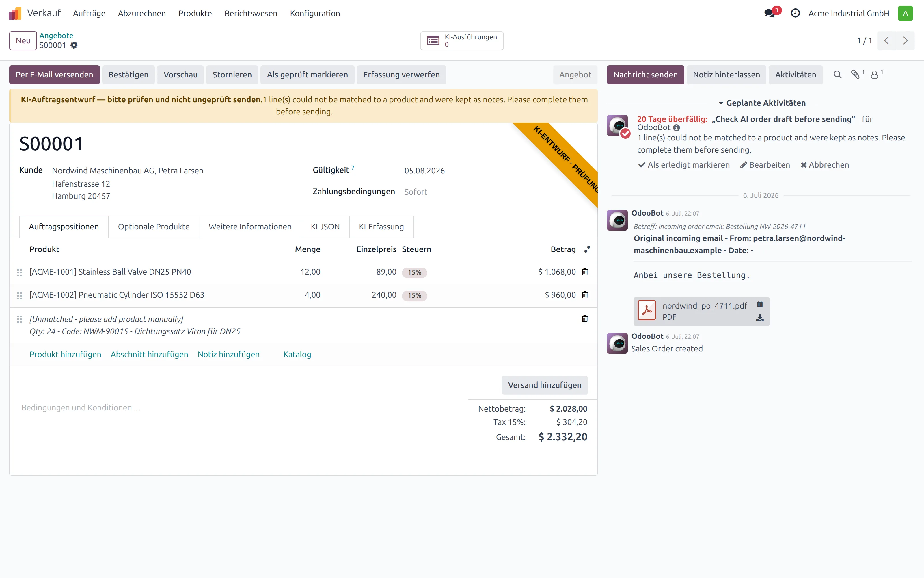Click the Neu button

coord(23,40)
